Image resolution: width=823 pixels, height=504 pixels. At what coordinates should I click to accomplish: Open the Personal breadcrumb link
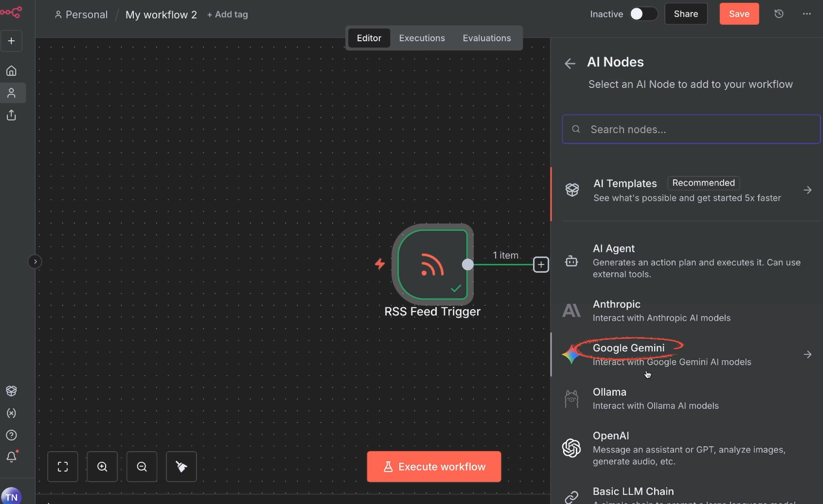coord(81,15)
